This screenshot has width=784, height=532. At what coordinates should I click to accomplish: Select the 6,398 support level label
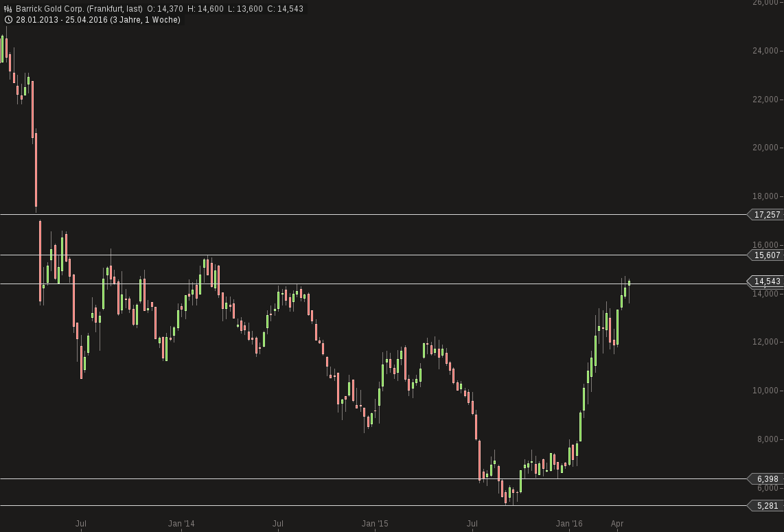point(766,478)
